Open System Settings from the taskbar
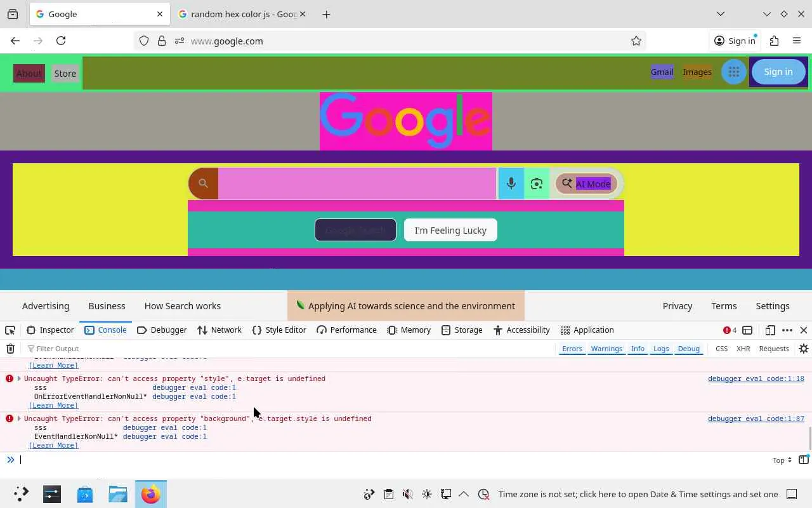Image resolution: width=812 pixels, height=508 pixels. 52,494
